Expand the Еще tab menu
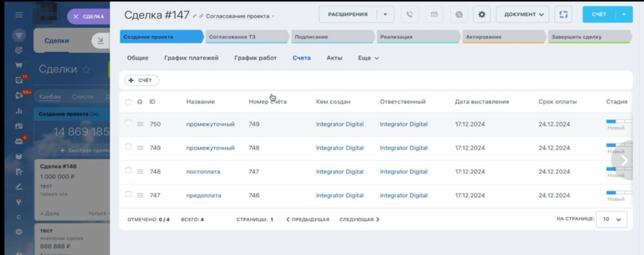Viewport: 644px width, 255px height. click(369, 58)
